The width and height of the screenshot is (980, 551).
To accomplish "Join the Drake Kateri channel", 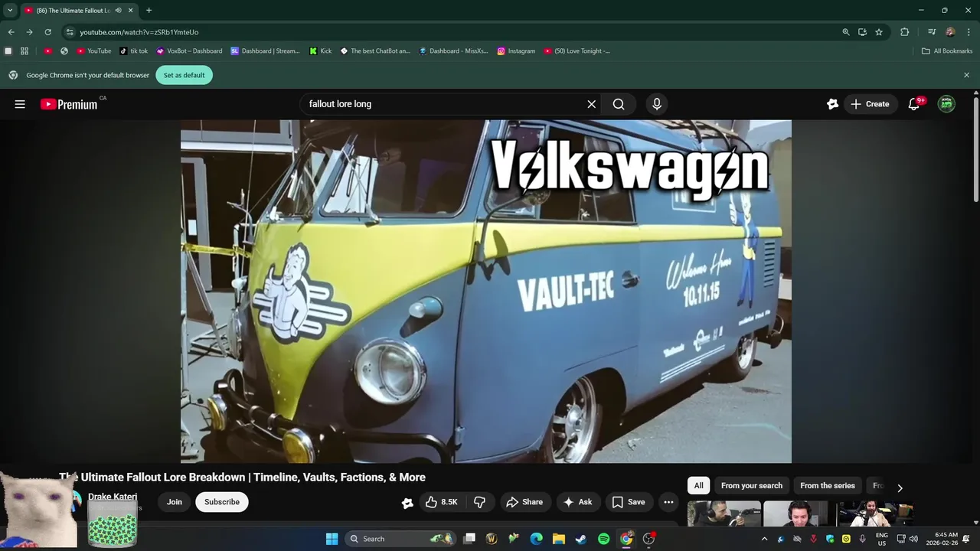I will click(175, 502).
